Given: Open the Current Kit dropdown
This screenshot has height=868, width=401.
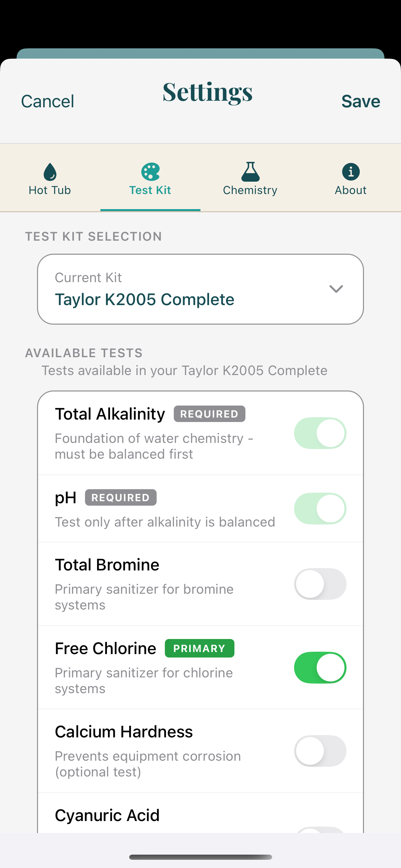Looking at the screenshot, I should tap(200, 289).
